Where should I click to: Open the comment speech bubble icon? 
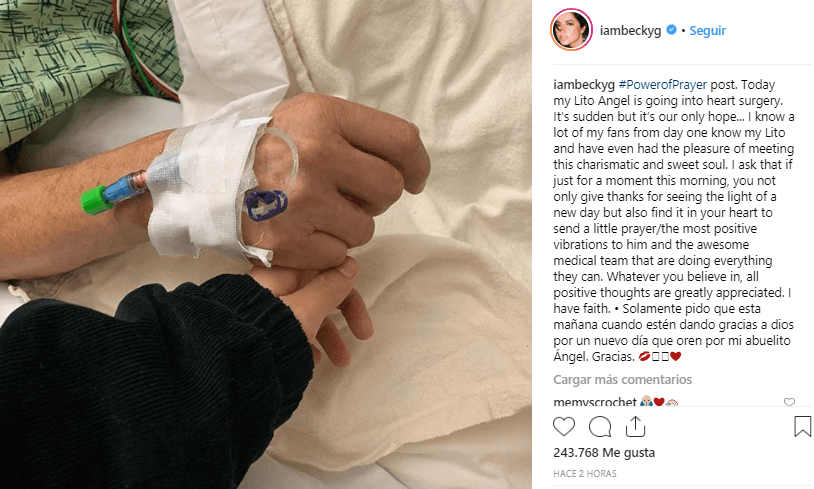[x=600, y=427]
